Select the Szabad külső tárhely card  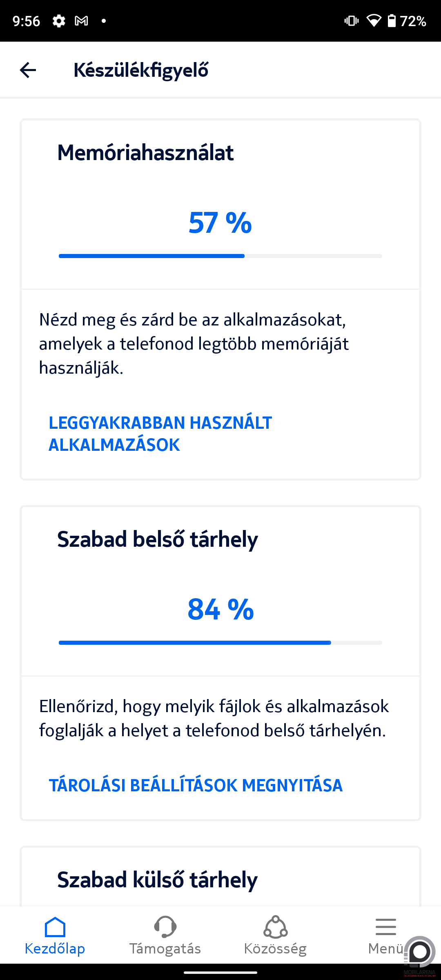coord(220,876)
